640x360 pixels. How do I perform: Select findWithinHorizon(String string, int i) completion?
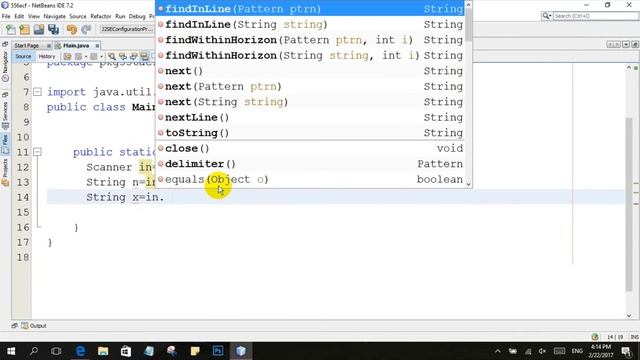(x=310, y=56)
